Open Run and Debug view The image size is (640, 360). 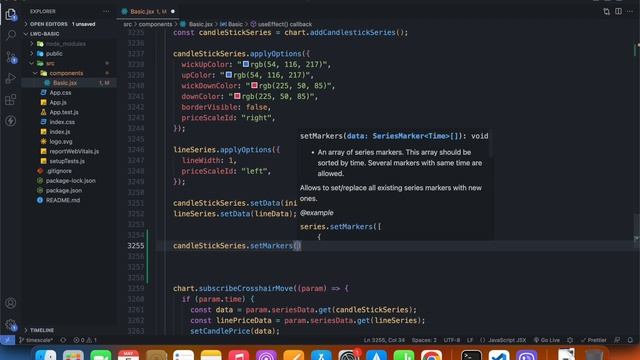[11, 78]
